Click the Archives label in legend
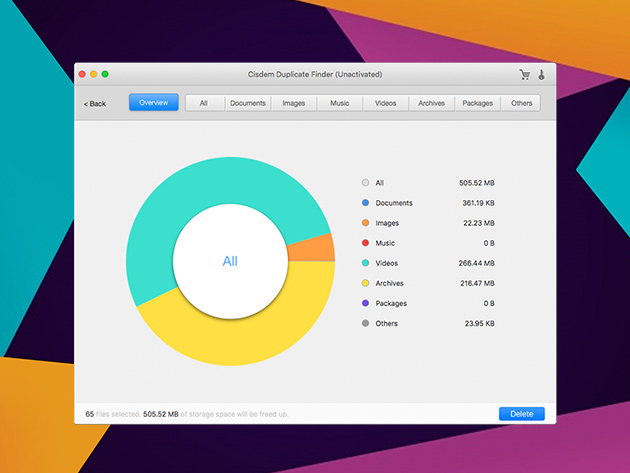The image size is (630, 473). 389,283
